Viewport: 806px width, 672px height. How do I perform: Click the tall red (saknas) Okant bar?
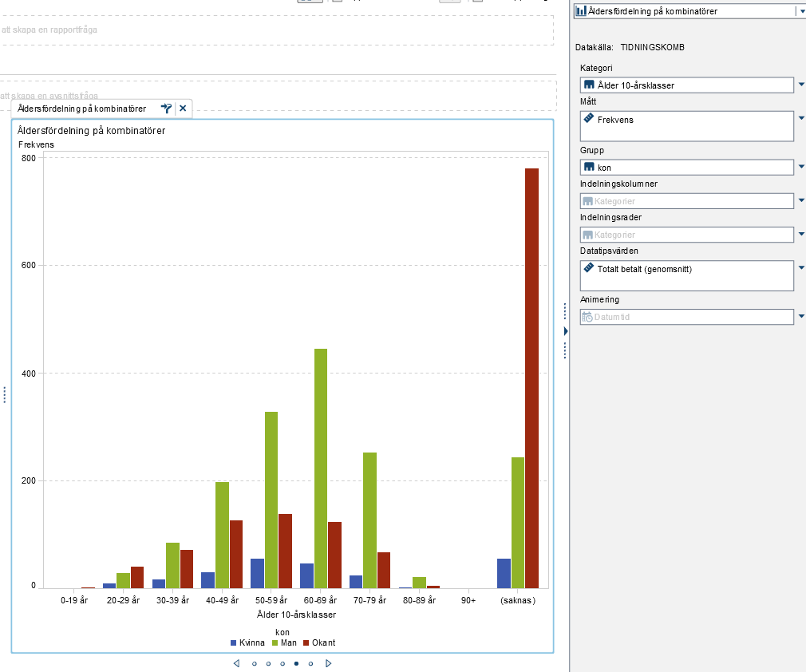pyautogui.click(x=531, y=378)
